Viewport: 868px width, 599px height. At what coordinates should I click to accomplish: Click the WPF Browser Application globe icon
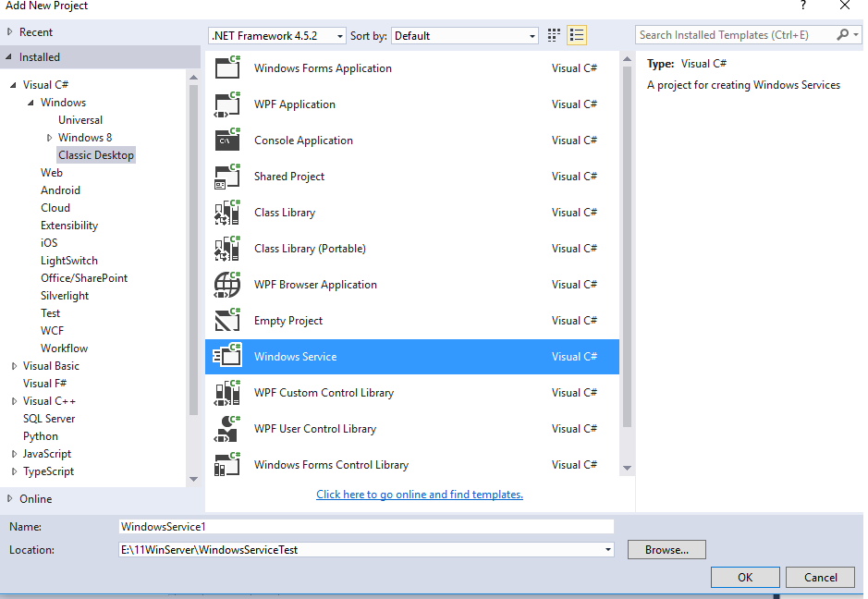point(227,285)
